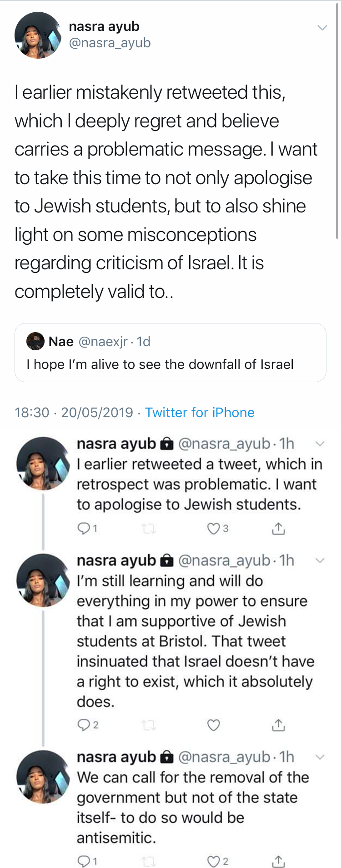The width and height of the screenshot is (341, 868).
Task: Reply to the "I'm still learning" tweet
Action: [x=86, y=725]
